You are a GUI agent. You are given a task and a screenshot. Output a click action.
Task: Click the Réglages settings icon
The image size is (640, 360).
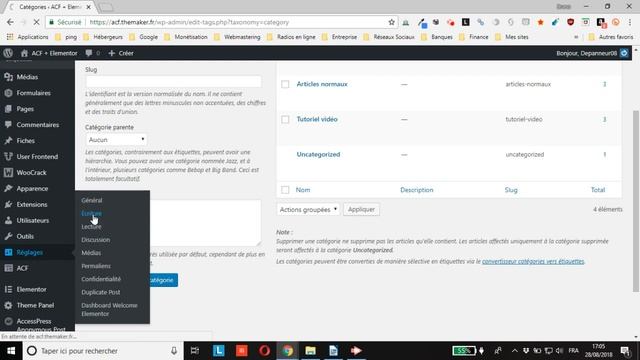coord(8,252)
